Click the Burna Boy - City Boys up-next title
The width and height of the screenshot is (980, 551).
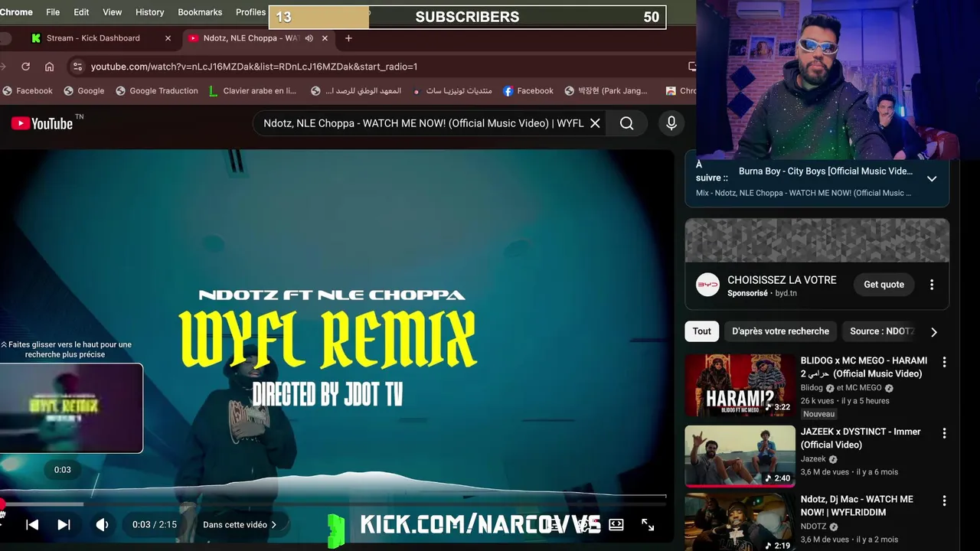(825, 171)
